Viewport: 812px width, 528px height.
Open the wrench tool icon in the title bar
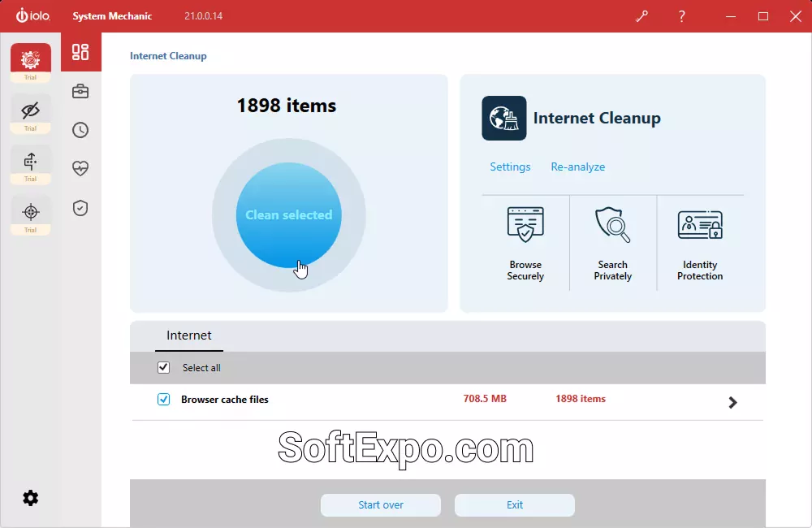pyautogui.click(x=642, y=16)
